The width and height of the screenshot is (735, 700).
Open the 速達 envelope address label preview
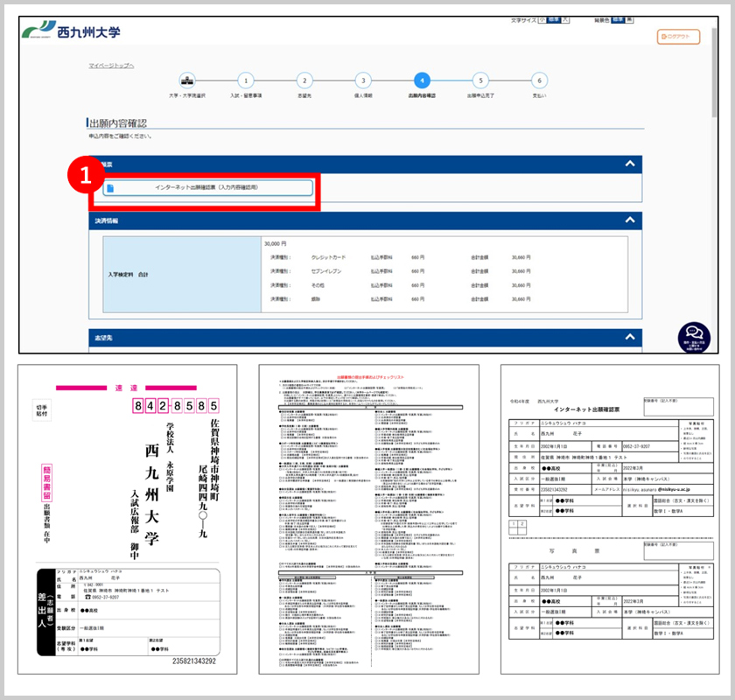pos(128,520)
